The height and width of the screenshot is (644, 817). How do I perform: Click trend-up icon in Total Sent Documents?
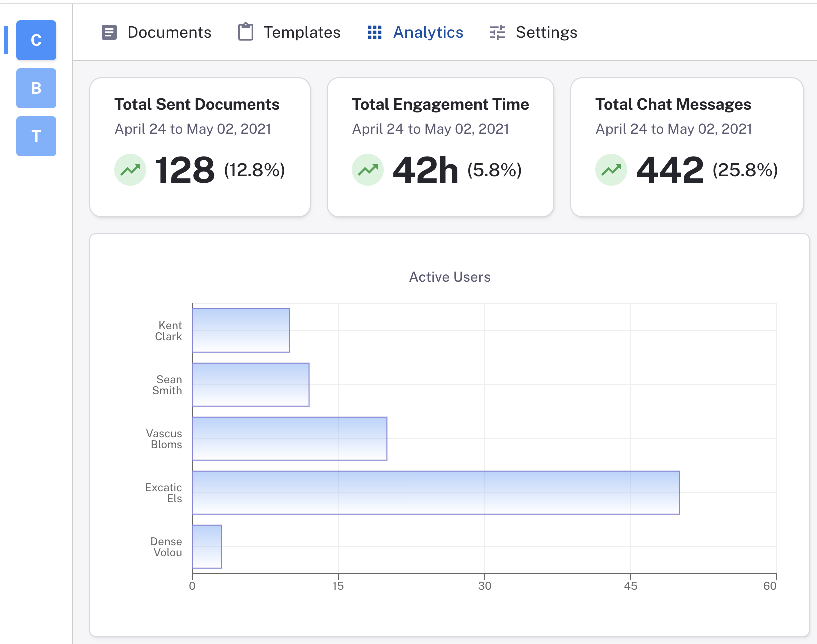pyautogui.click(x=130, y=170)
